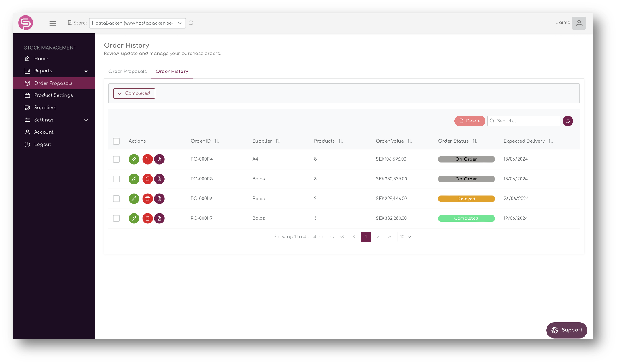Click the refresh icon beside the search field

pos(568,121)
